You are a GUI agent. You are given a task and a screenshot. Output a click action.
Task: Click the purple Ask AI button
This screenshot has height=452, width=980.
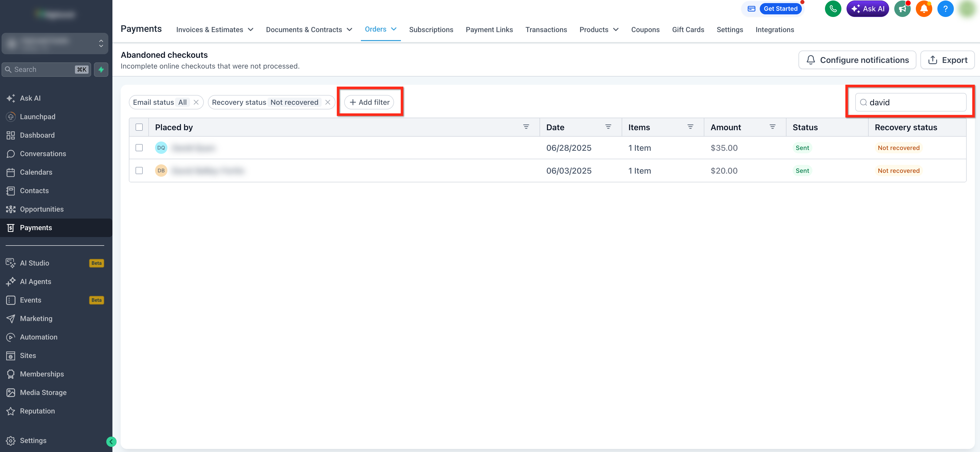pos(867,9)
